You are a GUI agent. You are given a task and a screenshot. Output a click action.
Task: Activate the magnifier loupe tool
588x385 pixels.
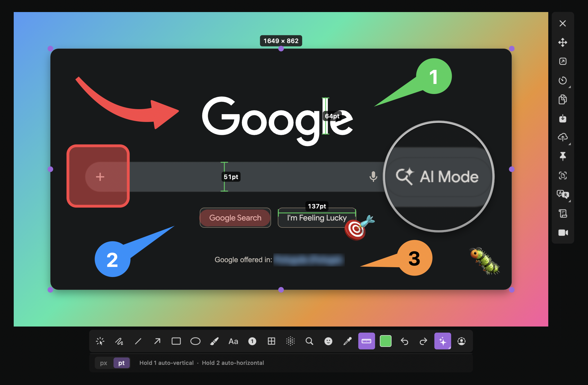tap(309, 341)
